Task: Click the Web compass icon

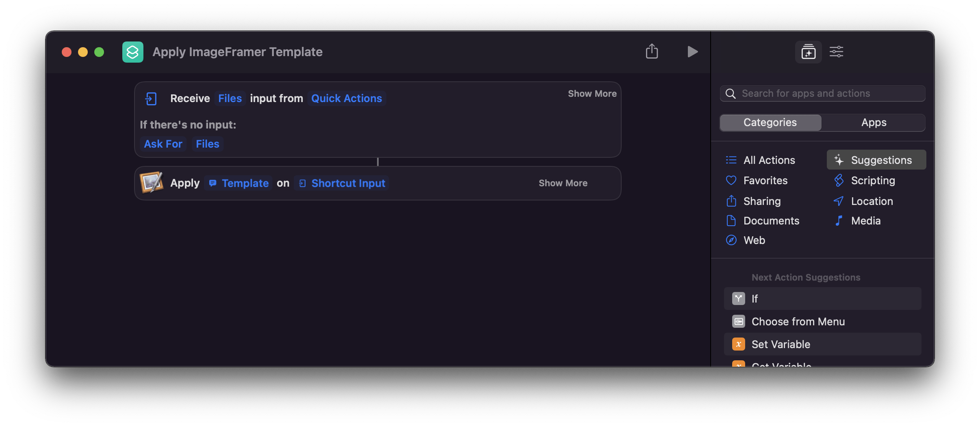Action: click(x=731, y=240)
